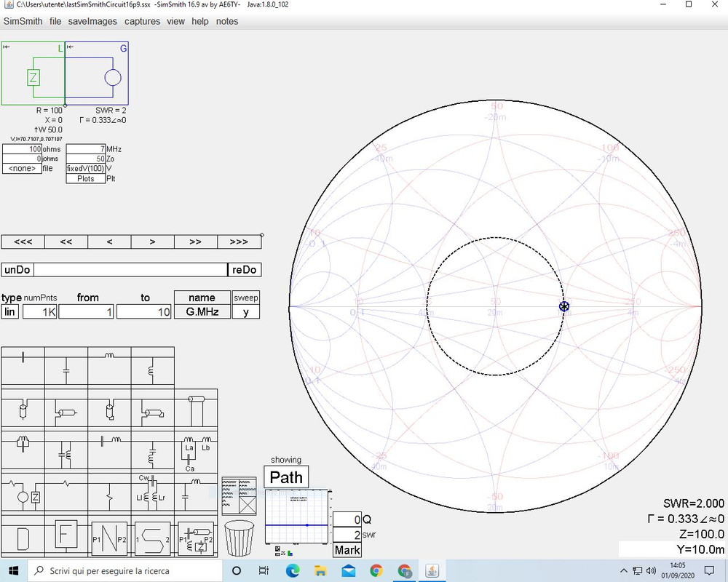The height and width of the screenshot is (582, 728).
Task: Open the view menu
Action: [176, 21]
